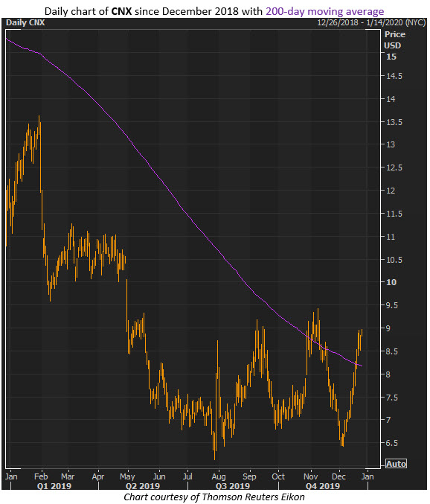Click the 10 price axis label
430x504 pixels.
tap(391, 282)
